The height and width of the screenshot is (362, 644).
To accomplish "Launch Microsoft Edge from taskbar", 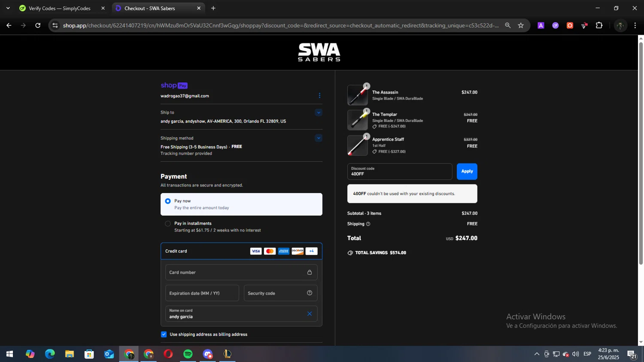I will point(50,354).
